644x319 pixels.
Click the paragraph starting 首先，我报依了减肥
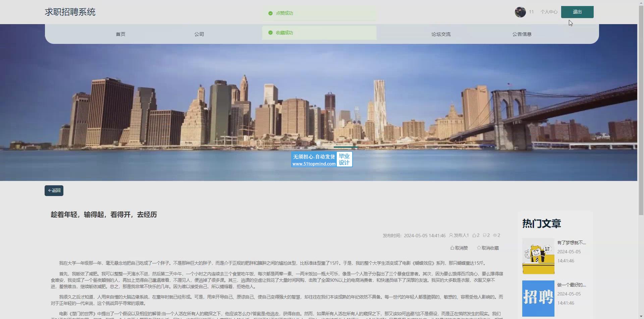pyautogui.click(x=277, y=280)
